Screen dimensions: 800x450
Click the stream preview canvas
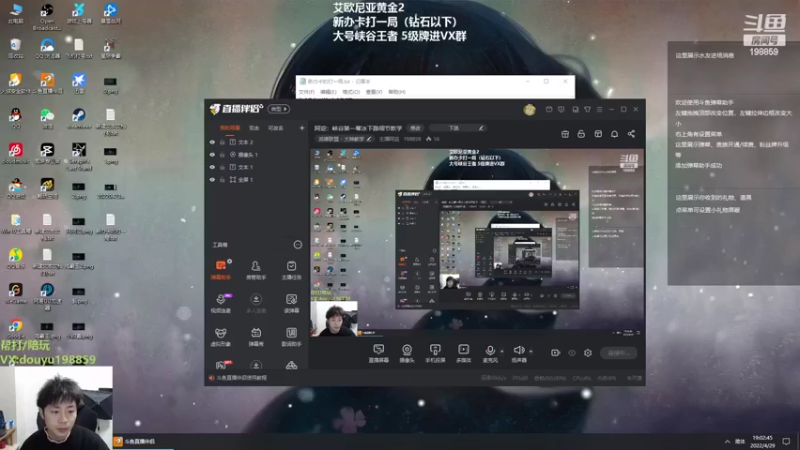point(477,242)
